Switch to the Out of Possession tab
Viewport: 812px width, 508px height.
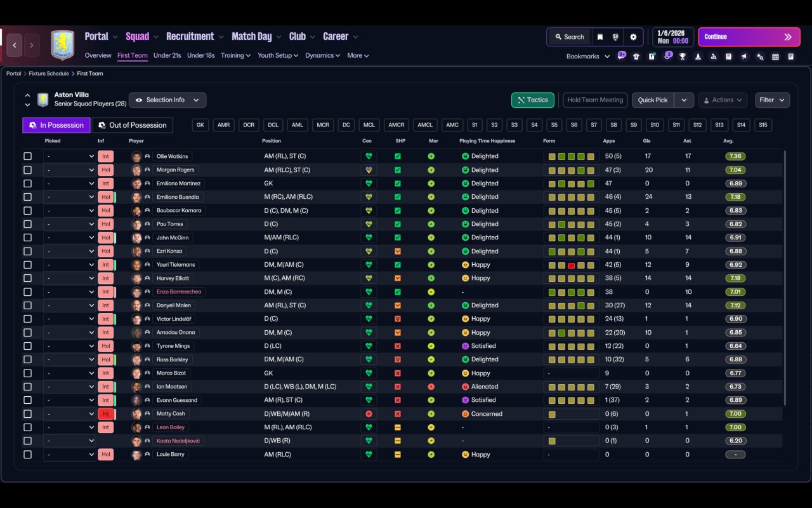tap(133, 125)
